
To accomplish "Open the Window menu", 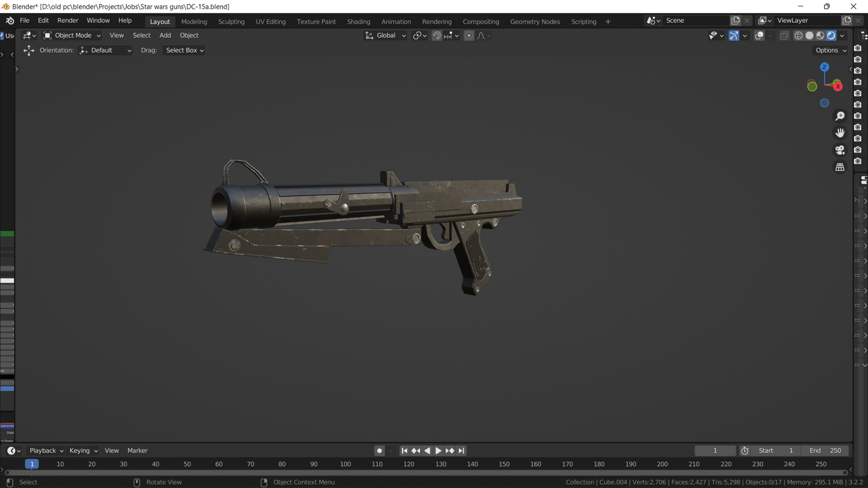I will coord(98,21).
